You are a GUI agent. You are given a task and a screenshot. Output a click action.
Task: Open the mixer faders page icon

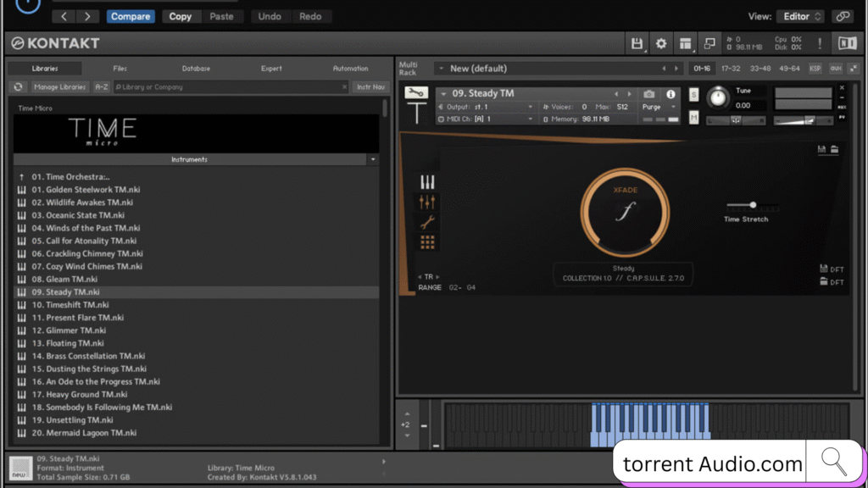point(427,202)
